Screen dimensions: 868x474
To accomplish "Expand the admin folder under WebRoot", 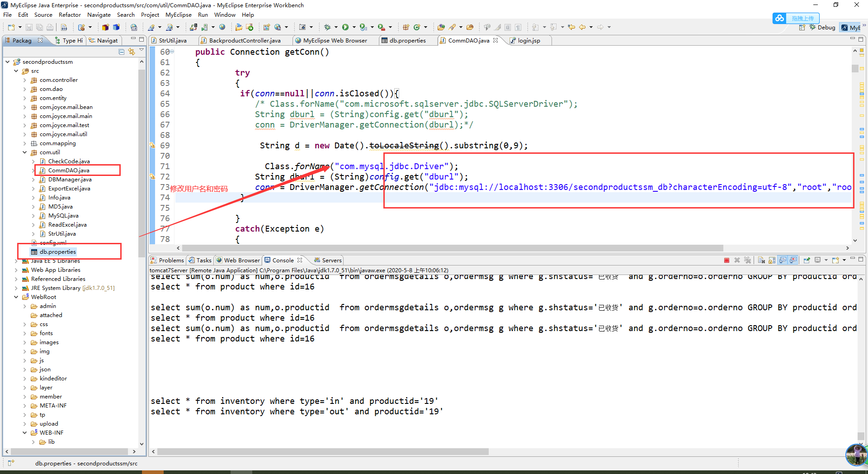I will [x=25, y=306].
